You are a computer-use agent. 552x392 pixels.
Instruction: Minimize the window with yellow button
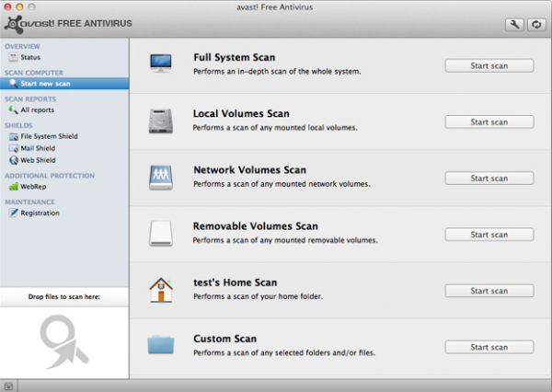point(19,6)
